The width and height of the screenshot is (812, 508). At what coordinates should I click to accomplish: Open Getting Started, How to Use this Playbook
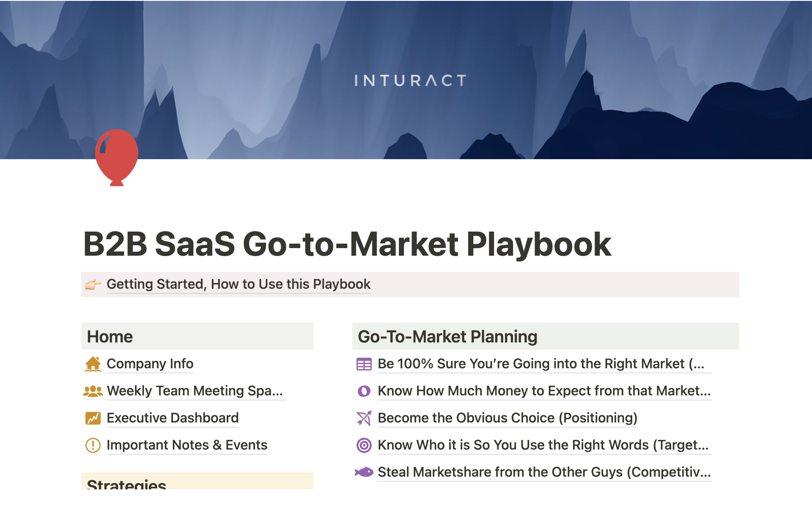(x=239, y=284)
